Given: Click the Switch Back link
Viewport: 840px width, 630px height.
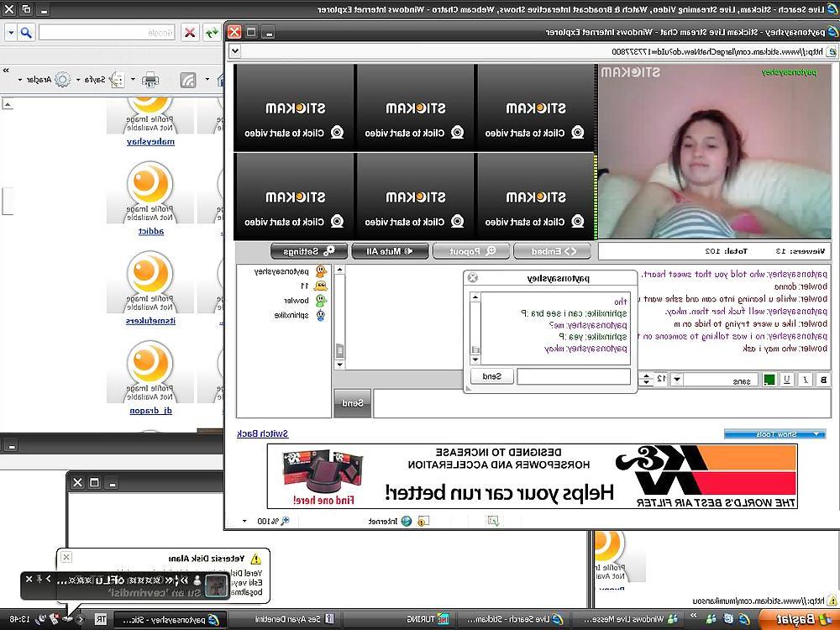Looking at the screenshot, I should [262, 433].
